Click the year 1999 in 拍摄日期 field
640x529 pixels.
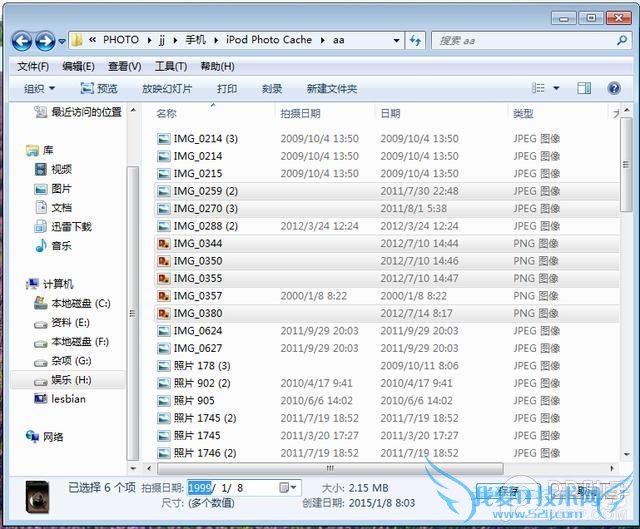[200, 488]
